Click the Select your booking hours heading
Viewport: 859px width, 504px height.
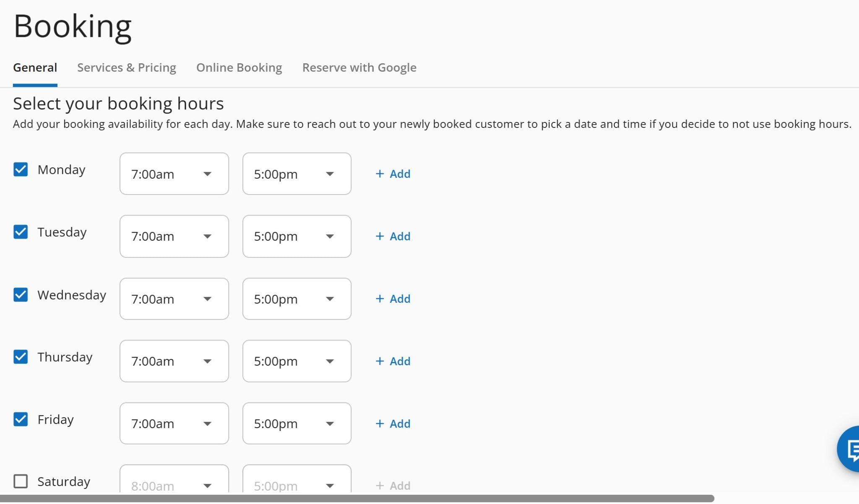pos(118,104)
